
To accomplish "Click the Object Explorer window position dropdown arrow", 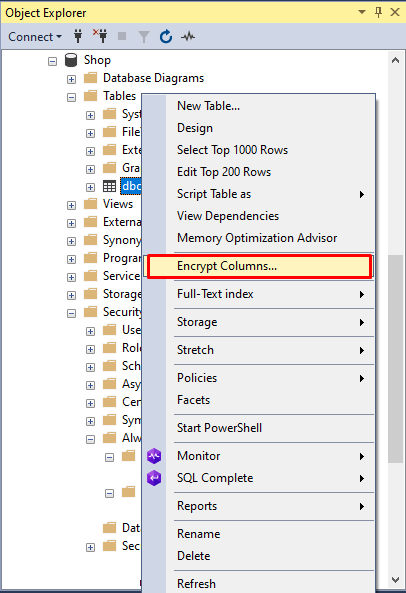I will (362, 12).
